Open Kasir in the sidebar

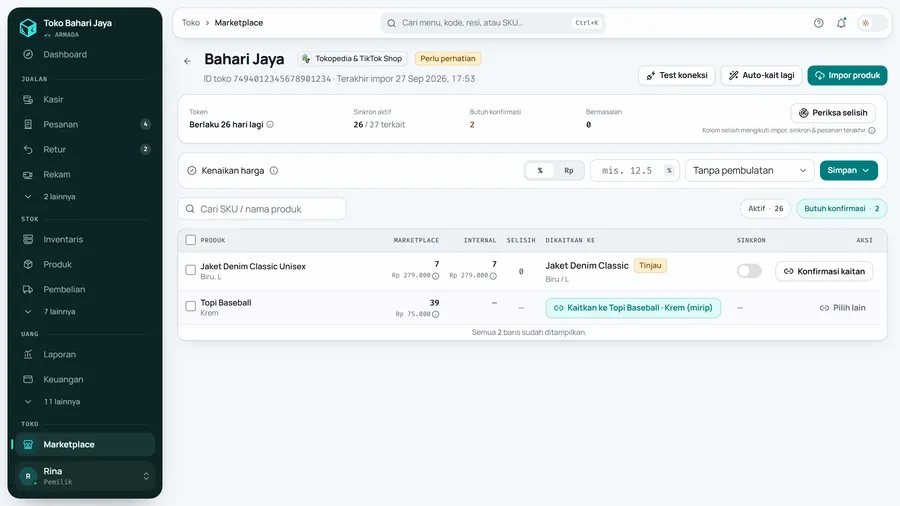point(84,99)
